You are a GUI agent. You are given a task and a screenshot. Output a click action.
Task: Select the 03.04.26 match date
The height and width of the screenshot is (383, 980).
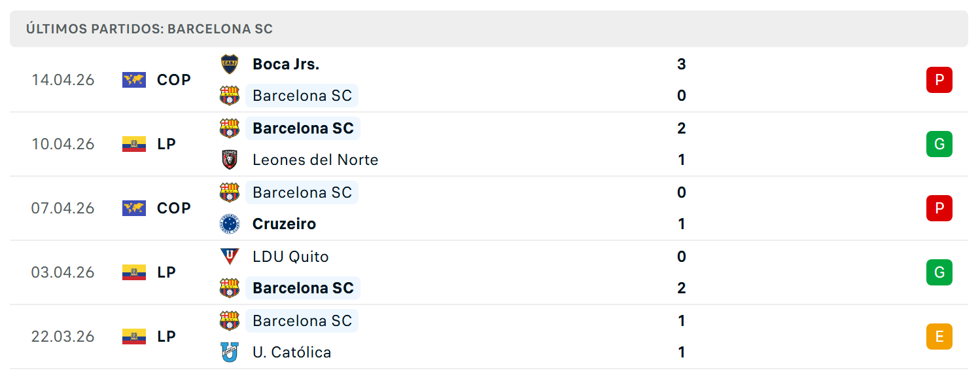[x=63, y=272]
